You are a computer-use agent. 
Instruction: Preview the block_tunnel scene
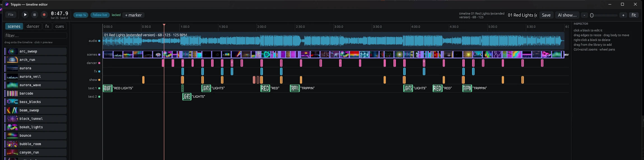click(36, 119)
